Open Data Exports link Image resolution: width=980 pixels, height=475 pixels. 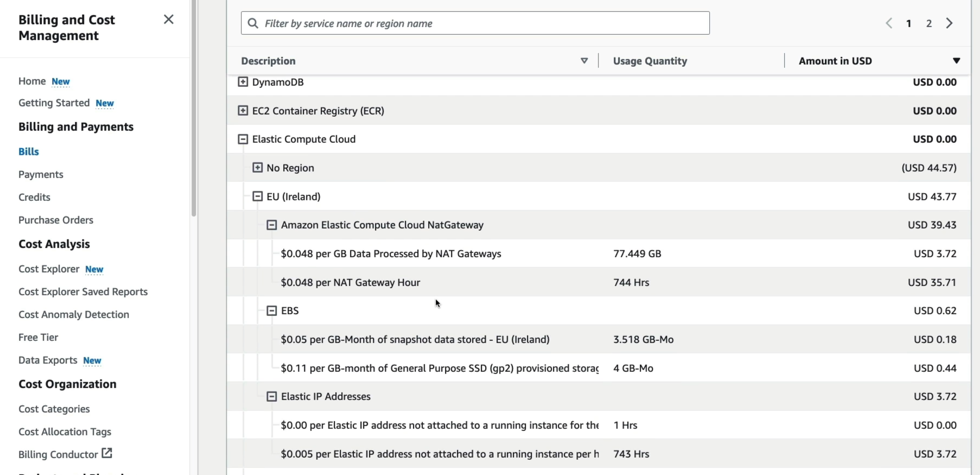tap(48, 360)
